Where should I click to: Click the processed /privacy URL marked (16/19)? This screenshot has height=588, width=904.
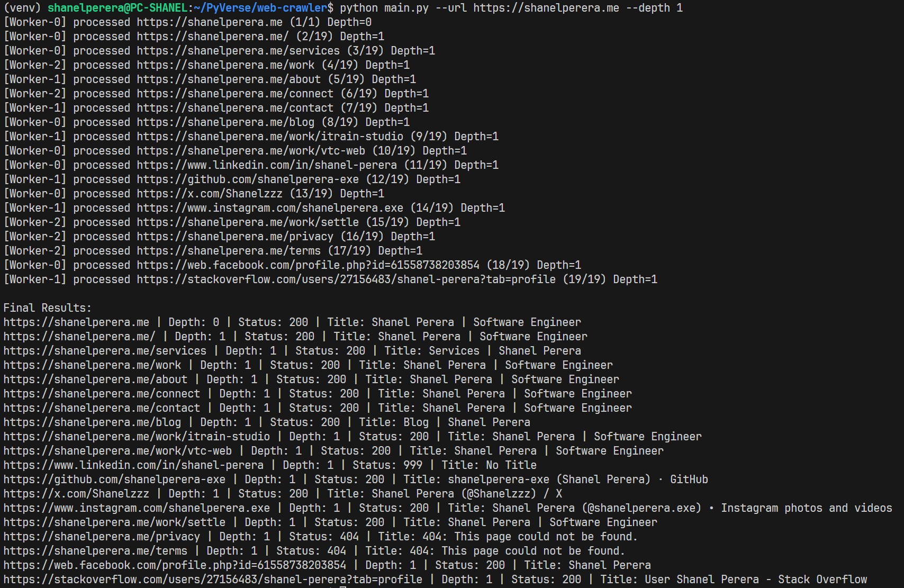235,237
